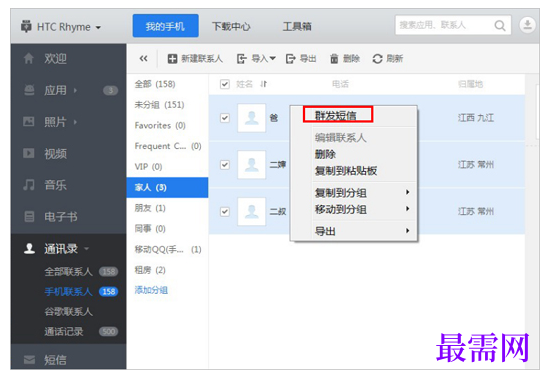This screenshot has height=379, width=548.
Task: Switch to the 下载中心 tab
Action: click(231, 26)
